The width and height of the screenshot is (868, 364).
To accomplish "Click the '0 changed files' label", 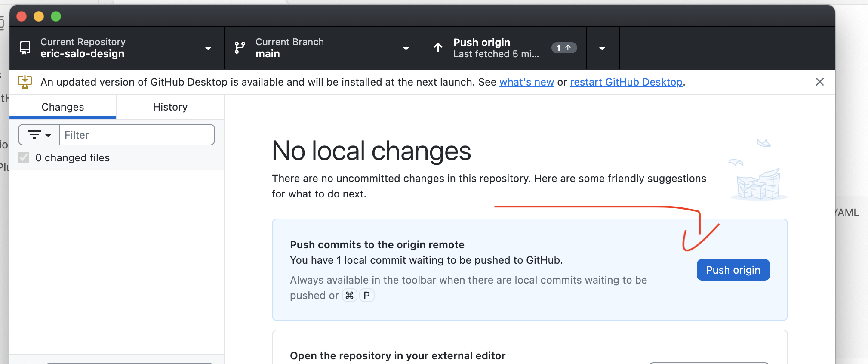I will tap(73, 158).
